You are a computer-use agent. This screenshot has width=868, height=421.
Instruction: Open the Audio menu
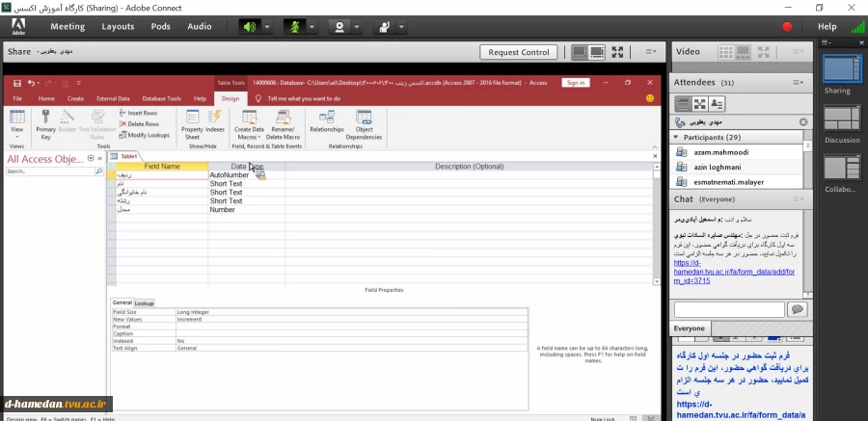coord(200,27)
